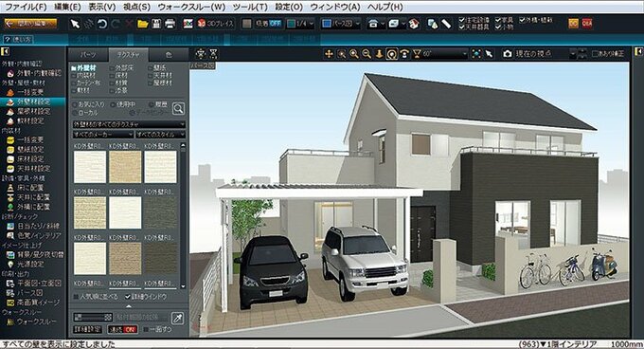Select the dark green texture in second row
Screen dimensions: 644x349
(161, 212)
